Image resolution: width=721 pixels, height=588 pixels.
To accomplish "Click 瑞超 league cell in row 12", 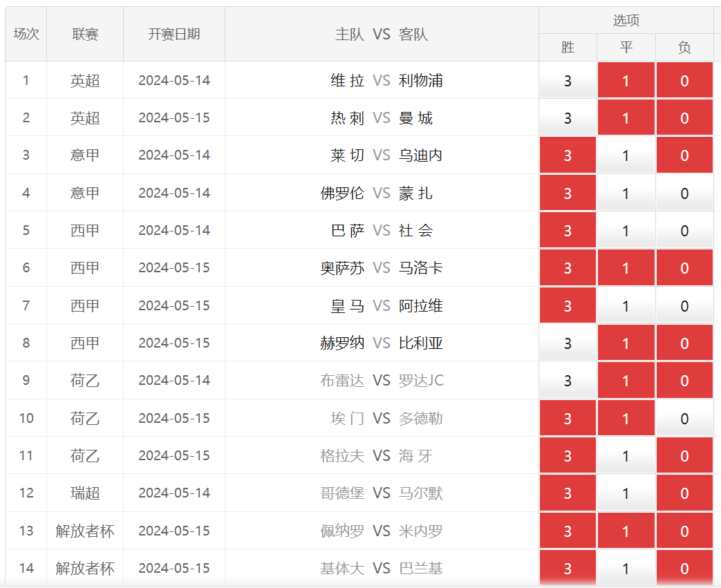I will 85,493.
